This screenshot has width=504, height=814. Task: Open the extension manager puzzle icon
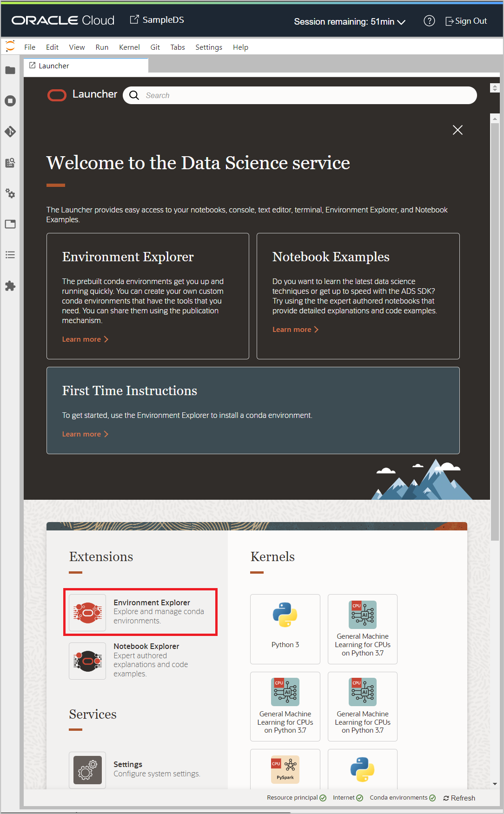10,286
